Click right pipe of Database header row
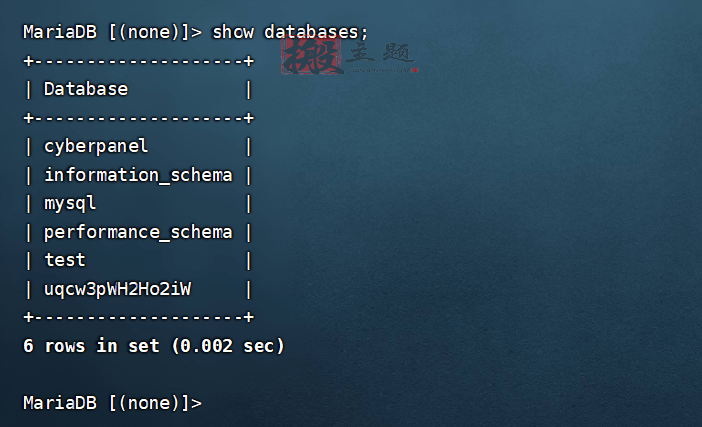702x427 pixels. (x=248, y=90)
